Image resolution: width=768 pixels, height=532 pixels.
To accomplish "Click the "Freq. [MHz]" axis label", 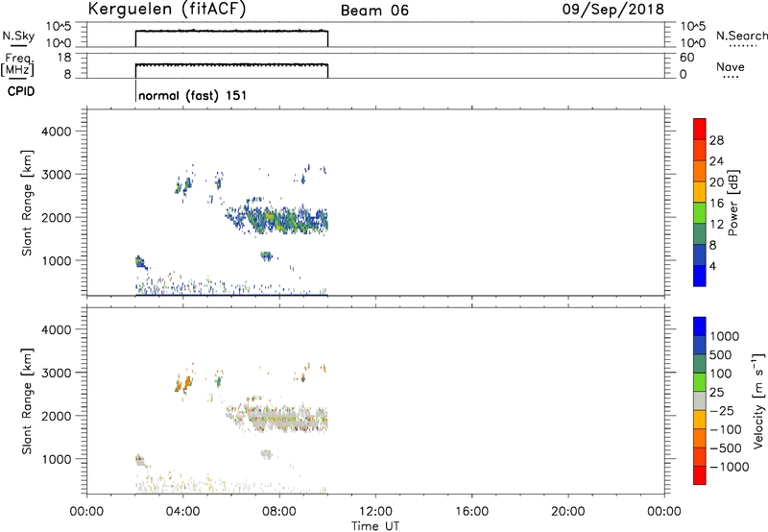I will pos(17,64).
